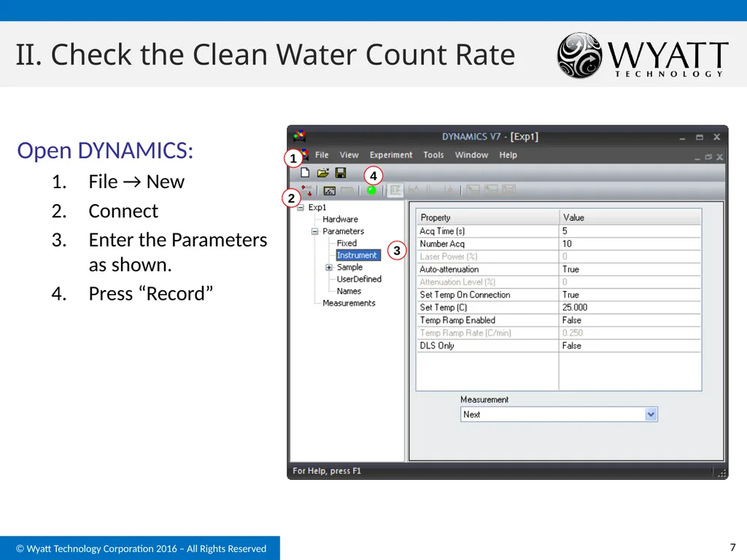This screenshot has height=560, width=747.
Task: Click the Temp Ramp Rate (C/min) label
Action: point(465,333)
